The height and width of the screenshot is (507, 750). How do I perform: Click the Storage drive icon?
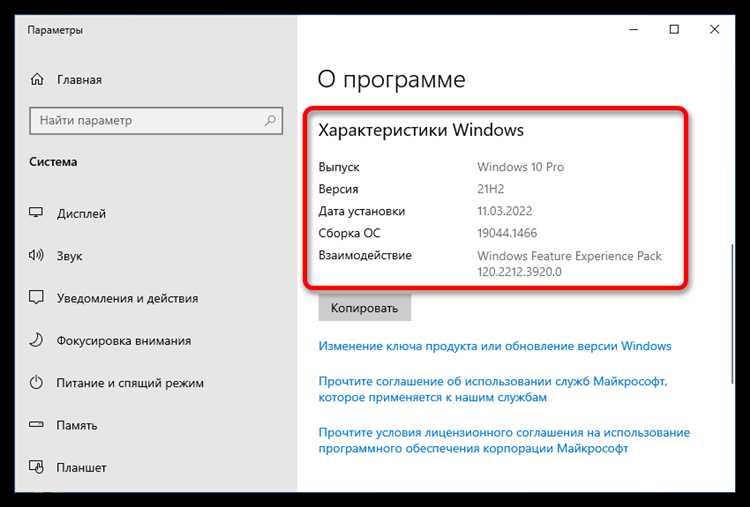36,425
